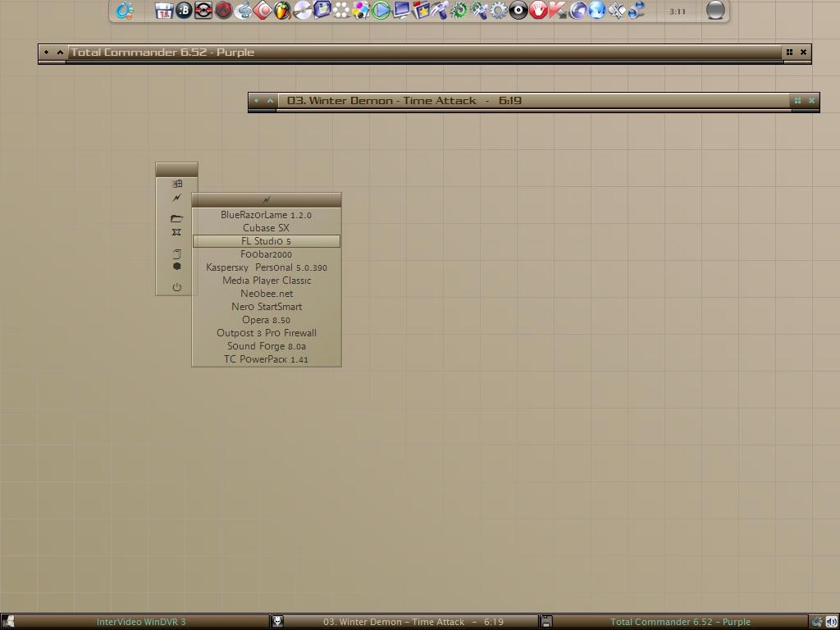The image size is (840, 630).
Task: Open Neobee.net menu entry
Action: pos(267,294)
